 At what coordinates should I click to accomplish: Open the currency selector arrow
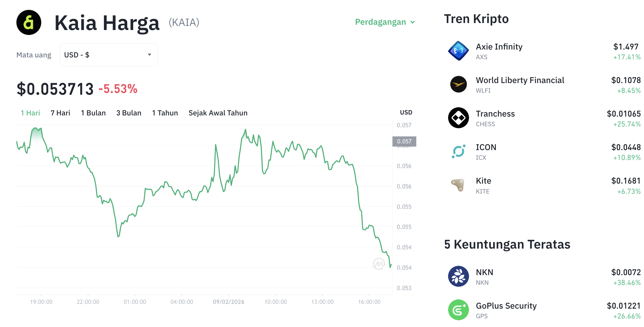[150, 54]
